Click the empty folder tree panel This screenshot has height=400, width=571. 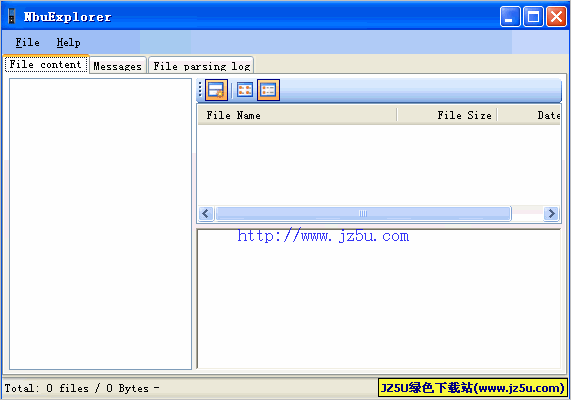[x=101, y=224]
